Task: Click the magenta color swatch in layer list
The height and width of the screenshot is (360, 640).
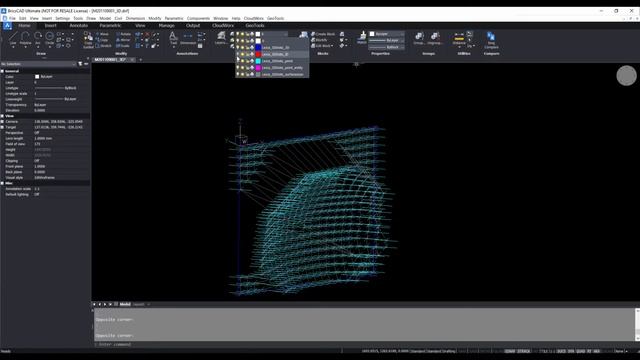Action: point(258,68)
